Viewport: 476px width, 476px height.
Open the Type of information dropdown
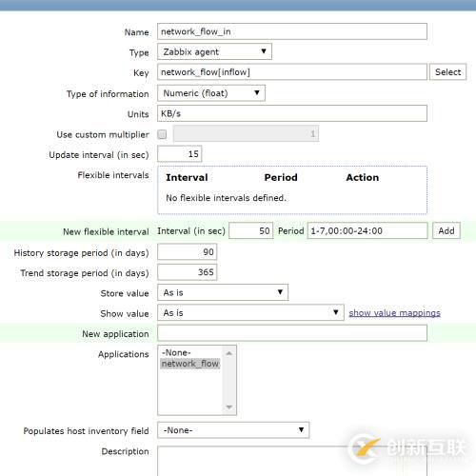click(x=211, y=93)
